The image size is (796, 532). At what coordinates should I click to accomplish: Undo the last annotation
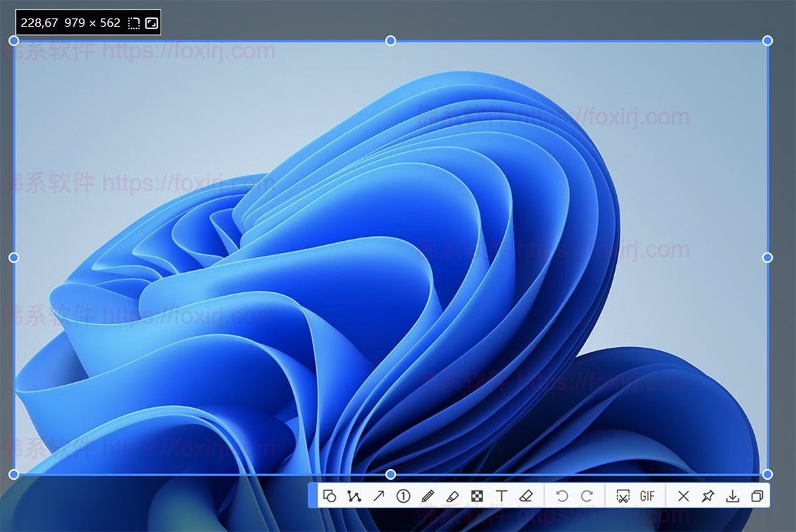[563, 496]
